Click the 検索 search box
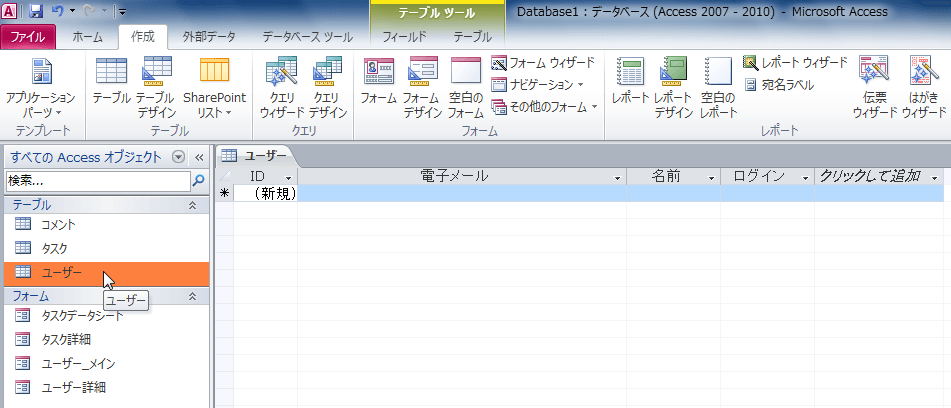This screenshot has width=951, height=408. coord(98,180)
